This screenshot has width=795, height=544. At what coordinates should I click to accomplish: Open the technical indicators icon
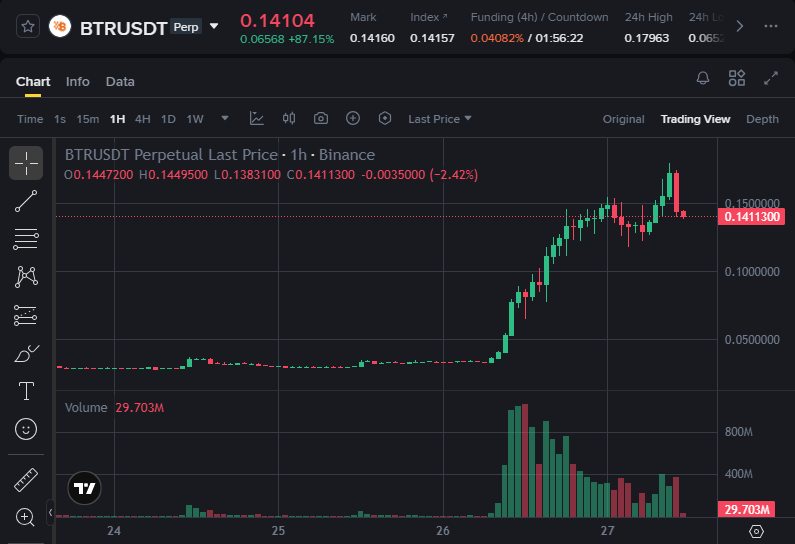[x=257, y=119]
